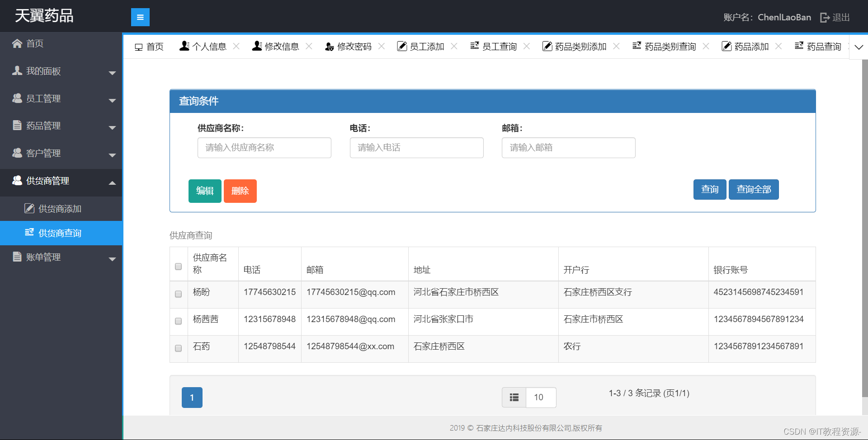The width and height of the screenshot is (868, 440).
Task: Check the select-all checkbox in table header
Action: click(178, 267)
